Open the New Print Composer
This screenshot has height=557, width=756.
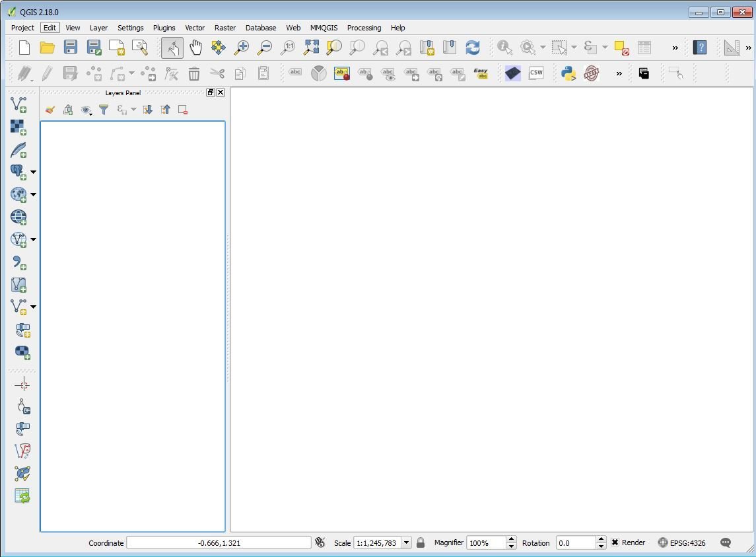[x=117, y=48]
